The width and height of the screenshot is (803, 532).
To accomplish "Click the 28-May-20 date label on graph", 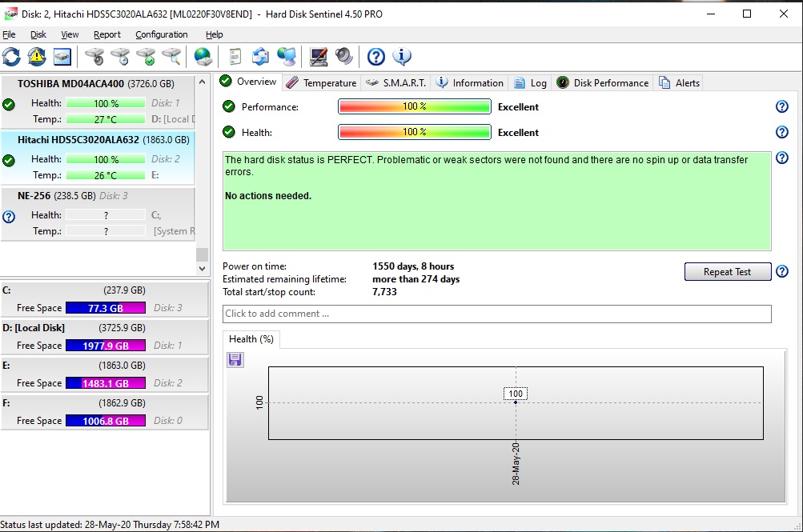I will pyautogui.click(x=516, y=463).
